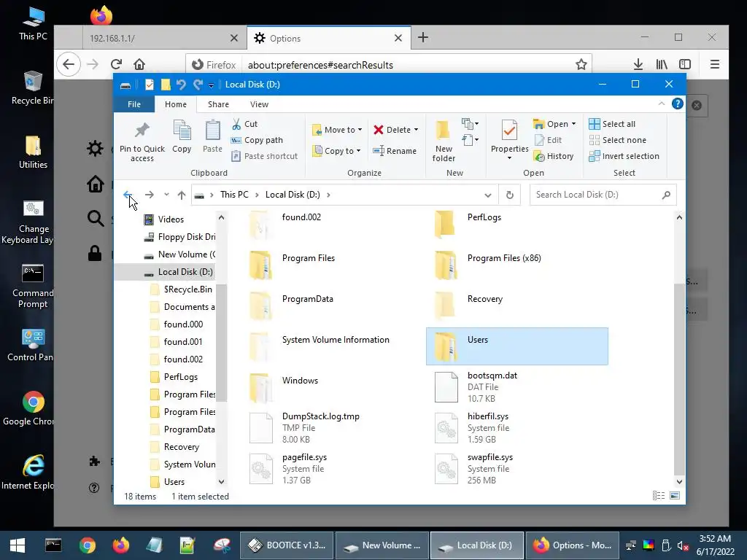
Task: Click Select none in ribbon
Action: pyautogui.click(x=617, y=140)
